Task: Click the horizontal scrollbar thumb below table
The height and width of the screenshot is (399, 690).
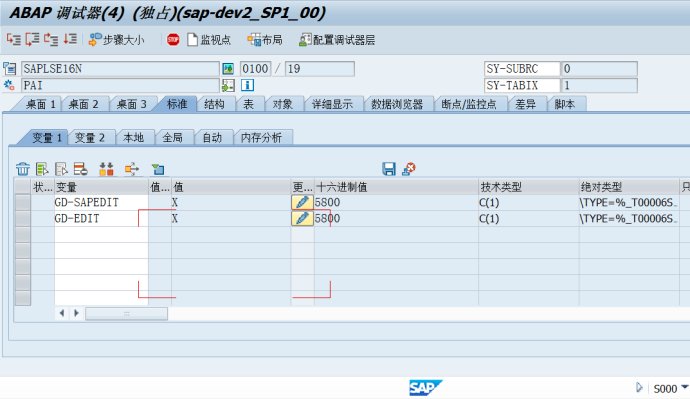Action: 126,314
